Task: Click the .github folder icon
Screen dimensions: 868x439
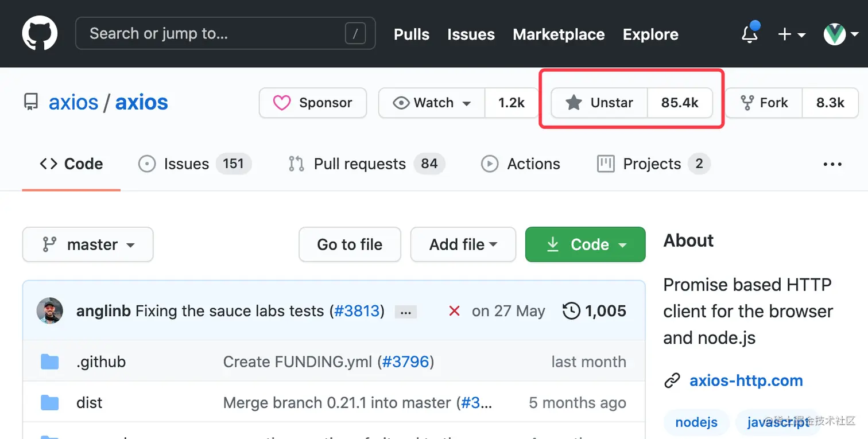Action: (x=50, y=362)
